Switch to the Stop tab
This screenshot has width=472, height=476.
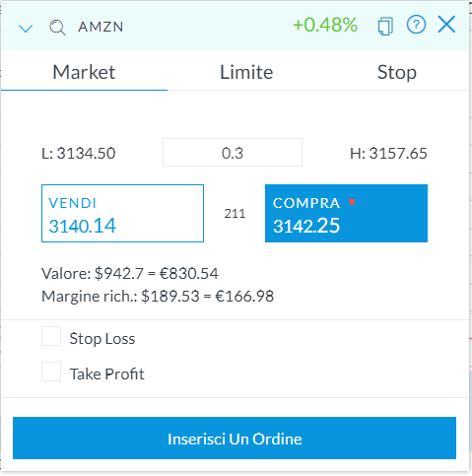coord(397,72)
